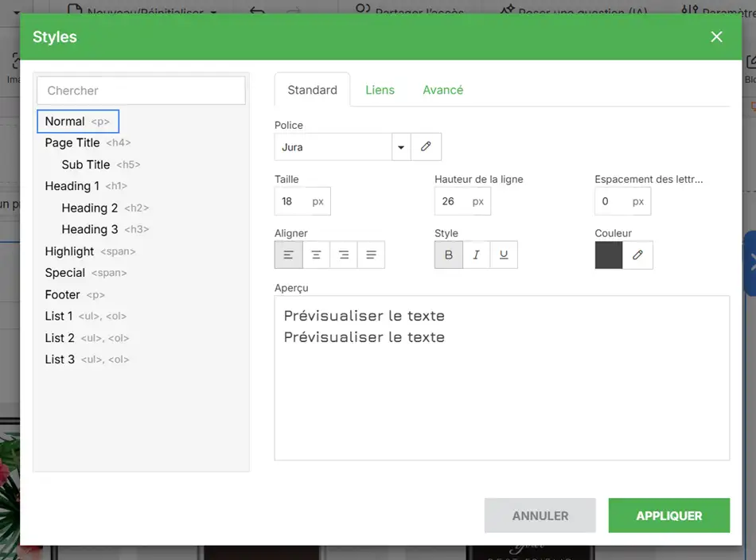Open the Police font dropdown arrow
Viewport: 756px width, 560px height.
click(x=401, y=146)
